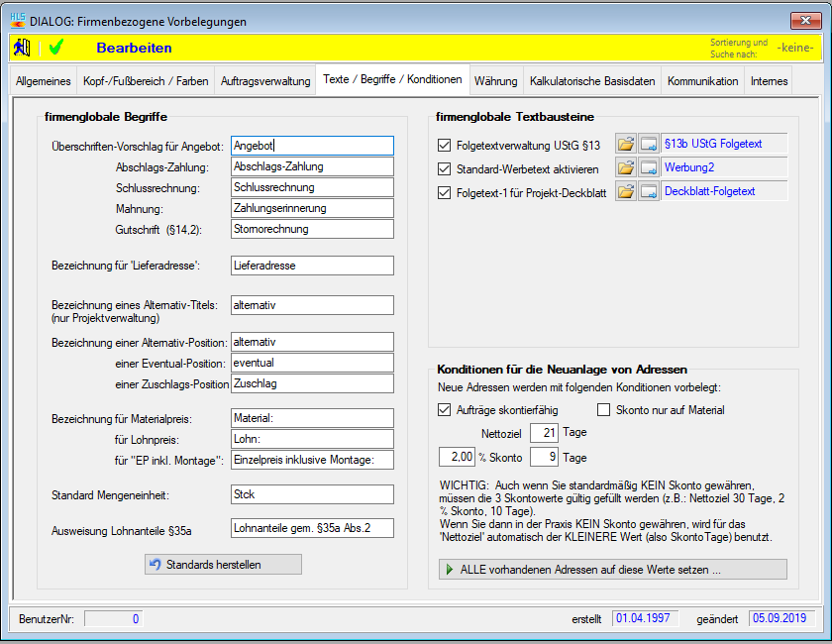Image resolution: width=832 pixels, height=644 pixels.
Task: Disable Standard-Werbetext aktivieren checkbox
Action: (x=444, y=168)
